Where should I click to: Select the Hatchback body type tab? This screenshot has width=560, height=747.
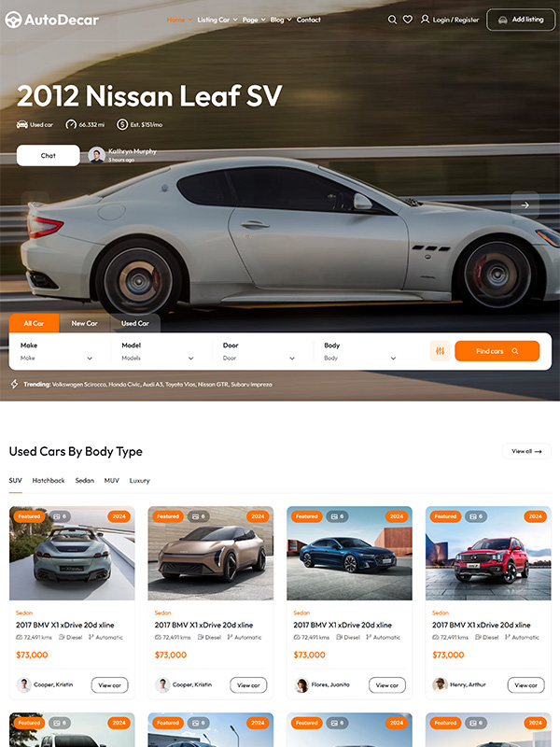49,480
